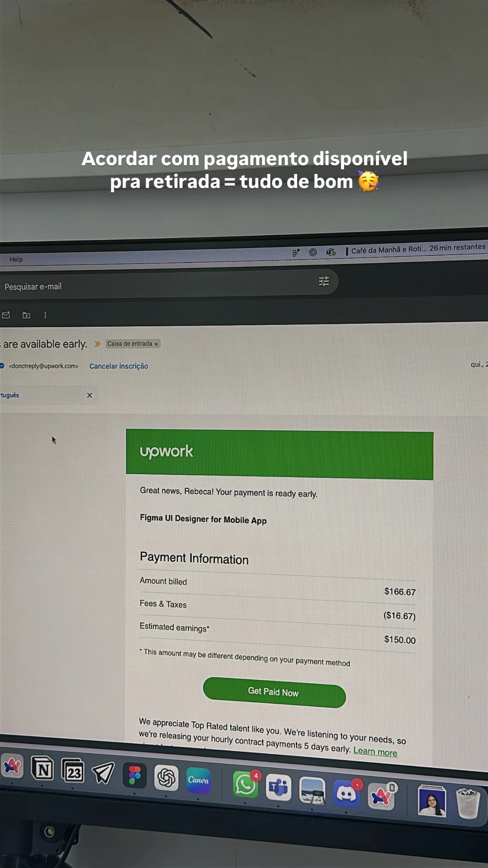Open Canva from the dock
Image resolution: width=488 pixels, height=868 pixels.
[x=198, y=780]
